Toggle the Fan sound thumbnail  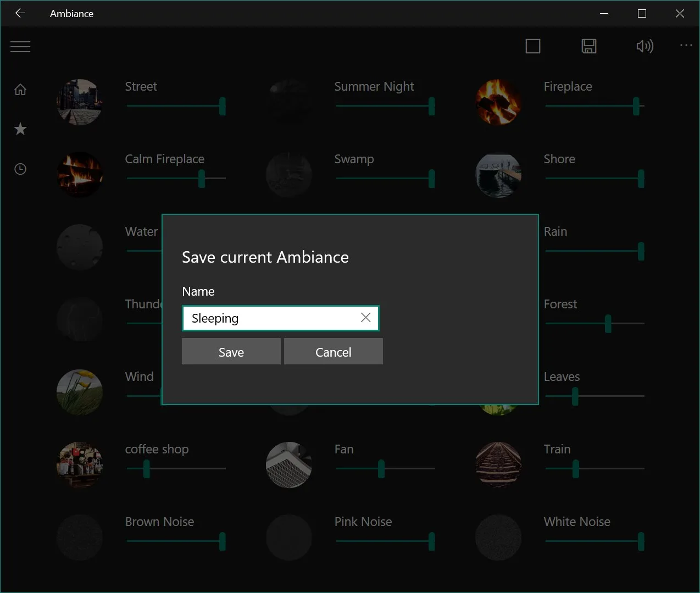click(x=289, y=465)
